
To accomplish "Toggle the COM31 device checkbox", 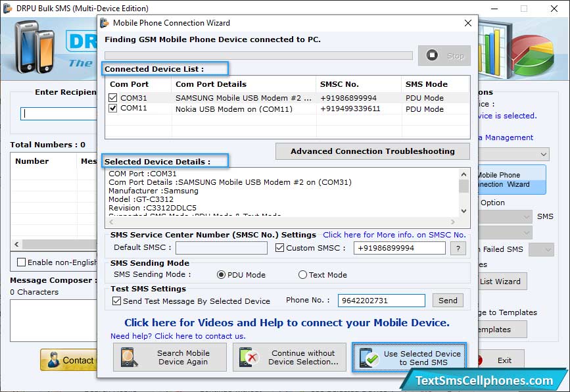I will [112, 98].
